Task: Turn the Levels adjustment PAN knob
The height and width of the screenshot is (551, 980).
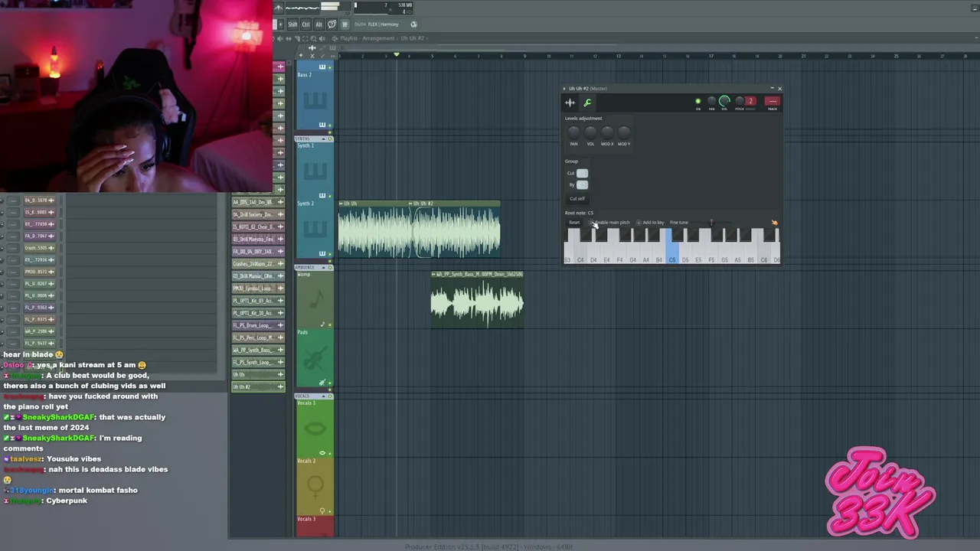Action: tap(573, 132)
